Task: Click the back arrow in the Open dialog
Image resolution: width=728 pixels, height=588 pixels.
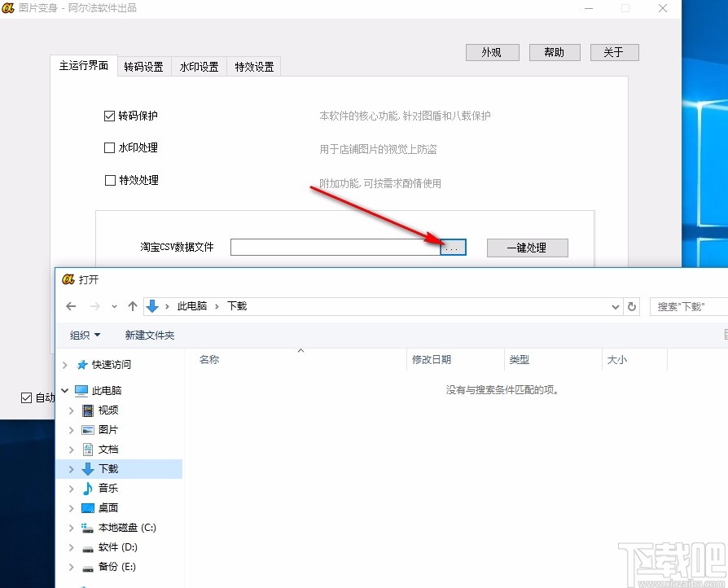Action: click(71, 306)
